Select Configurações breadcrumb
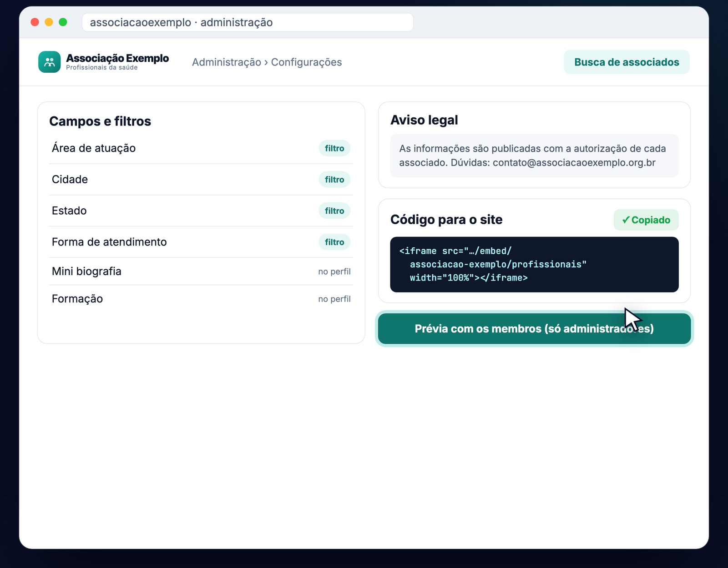This screenshot has width=728, height=568. coord(306,62)
